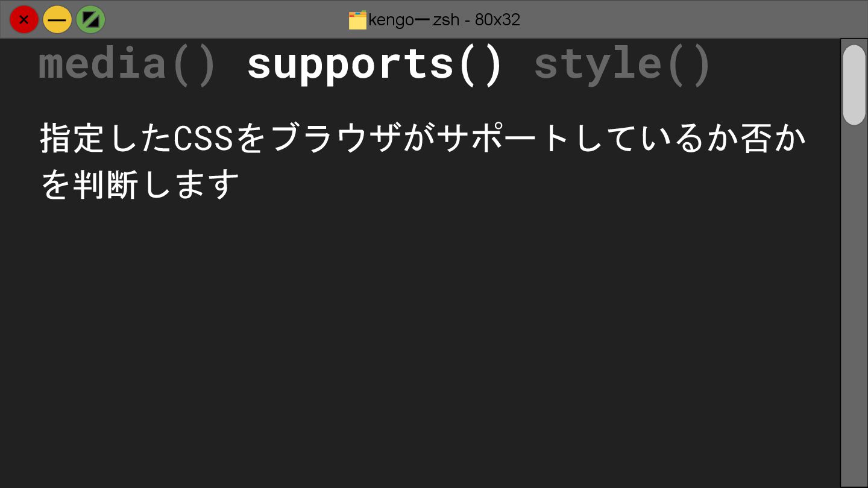Click the green maximize window button
Image resolution: width=868 pixels, height=488 pixels.
coord(91,19)
